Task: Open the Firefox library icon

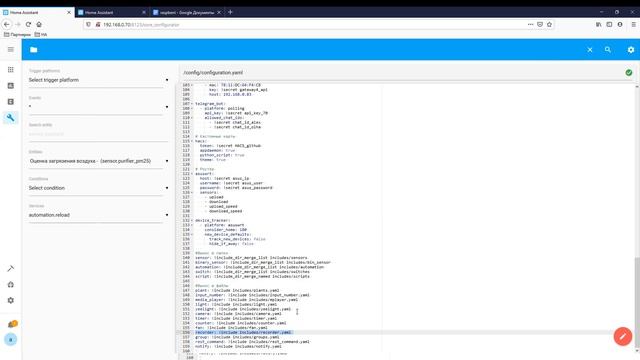Action: [598, 24]
